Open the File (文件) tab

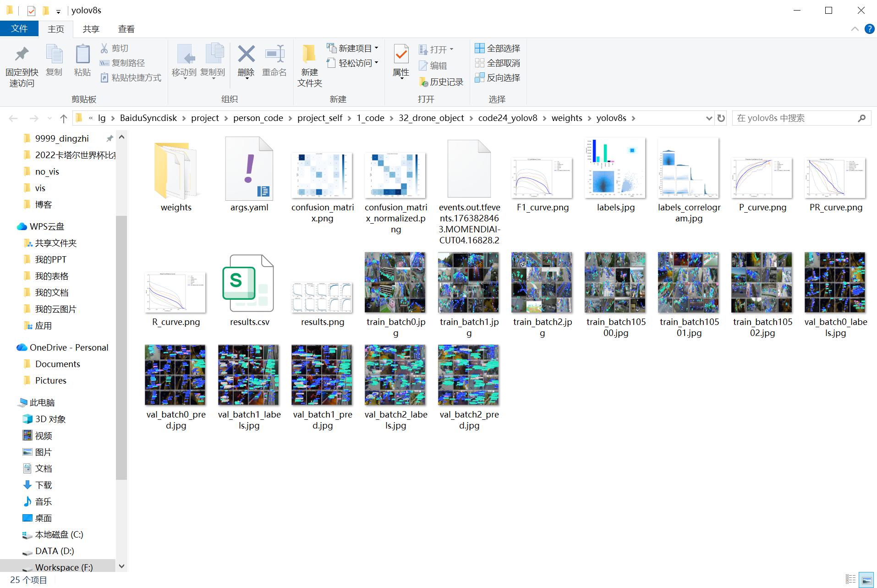coord(19,28)
